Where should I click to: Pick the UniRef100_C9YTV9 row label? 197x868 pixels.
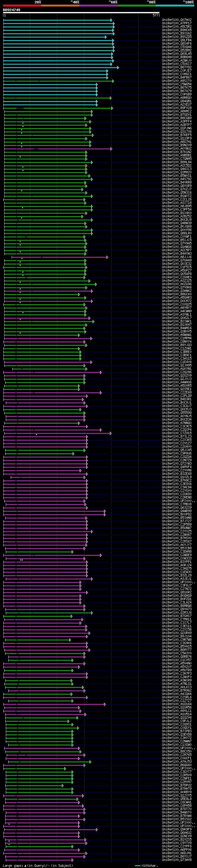177,843
